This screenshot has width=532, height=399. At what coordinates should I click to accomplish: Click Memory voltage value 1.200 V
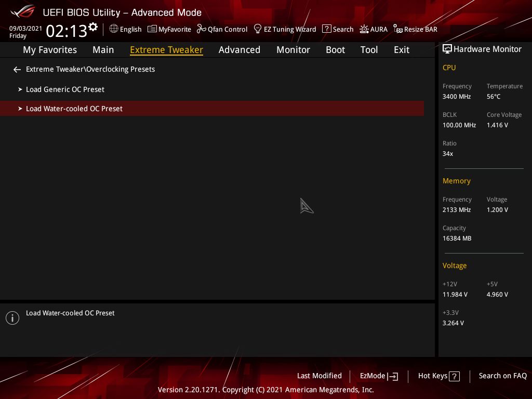tap(497, 210)
